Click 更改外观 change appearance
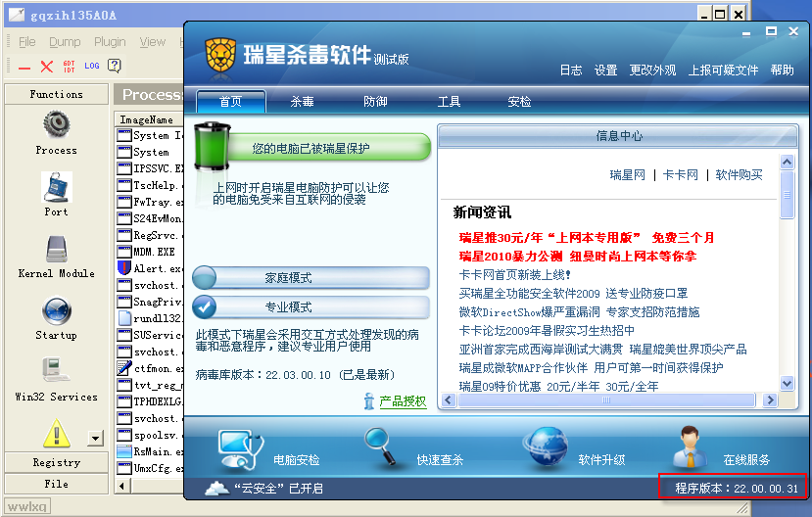812x517 pixels. (x=652, y=70)
